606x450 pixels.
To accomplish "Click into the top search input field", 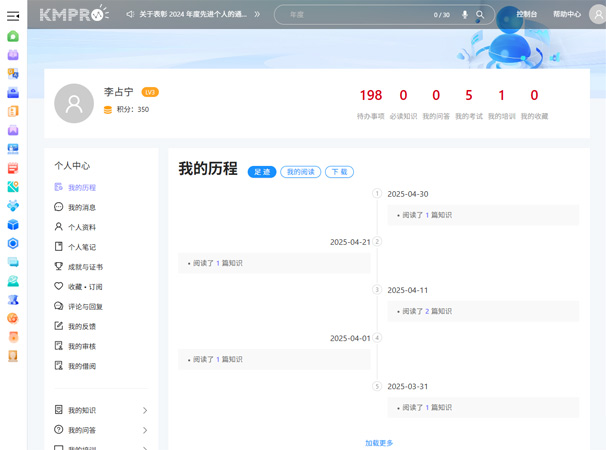I will click(355, 15).
